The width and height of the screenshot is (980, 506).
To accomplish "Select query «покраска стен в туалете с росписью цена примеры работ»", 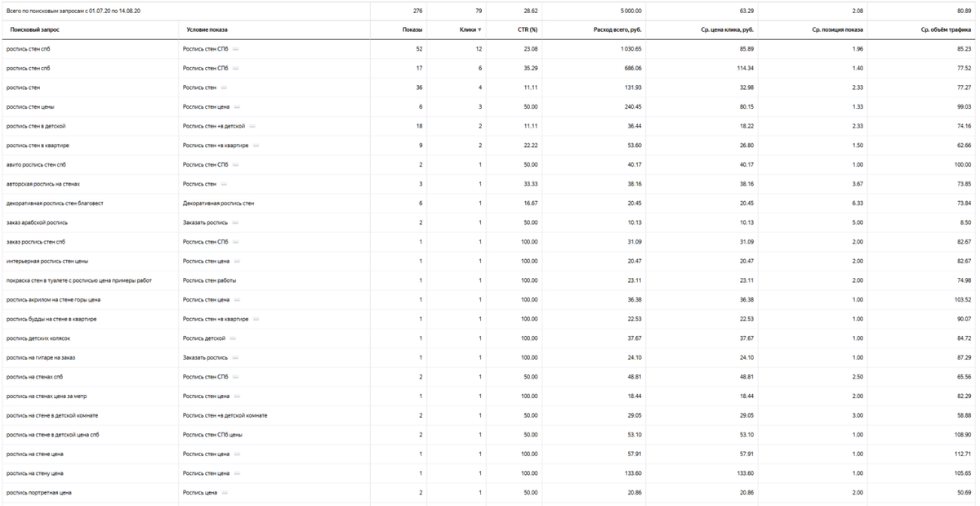I will pos(78,280).
